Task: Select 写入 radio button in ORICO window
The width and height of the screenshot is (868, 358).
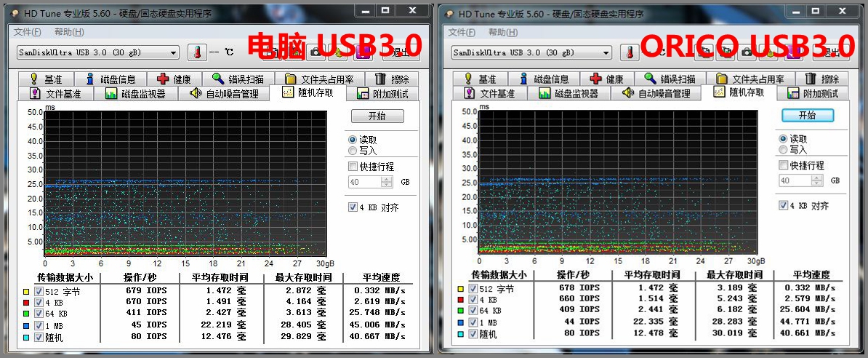Action: pos(783,149)
